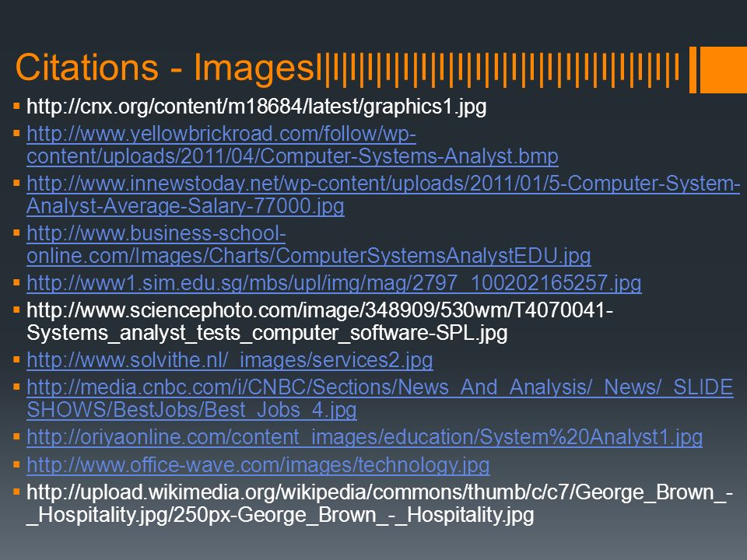Open the www1.sim.edu.sg image link

coord(334,283)
